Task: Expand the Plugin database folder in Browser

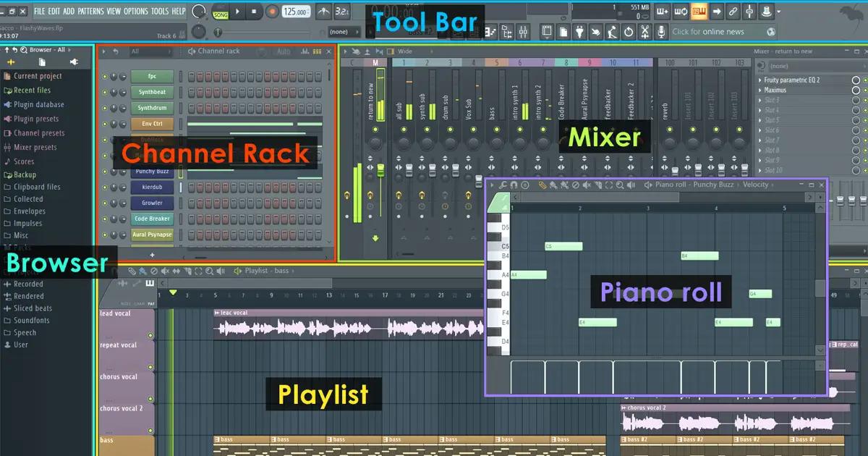Action: click(38, 105)
